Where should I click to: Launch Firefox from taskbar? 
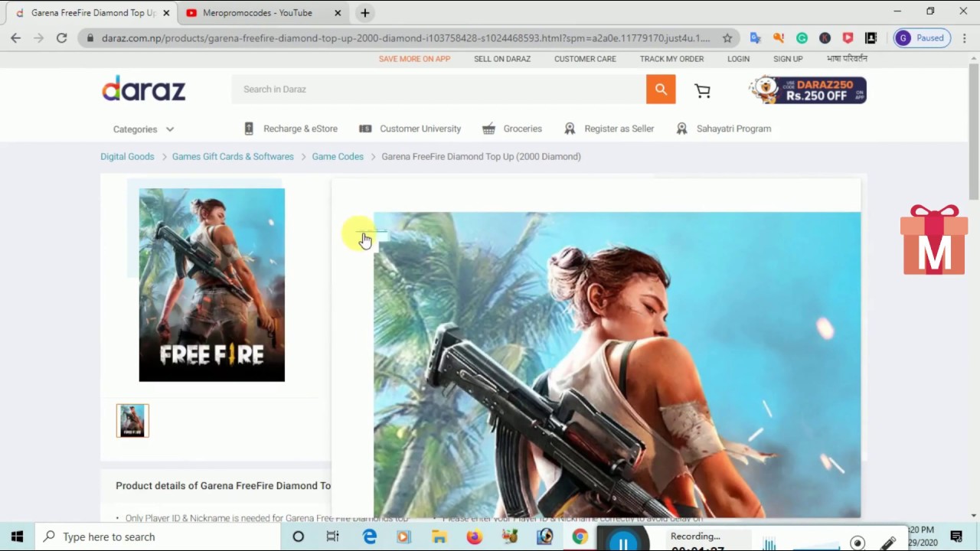[x=474, y=536]
